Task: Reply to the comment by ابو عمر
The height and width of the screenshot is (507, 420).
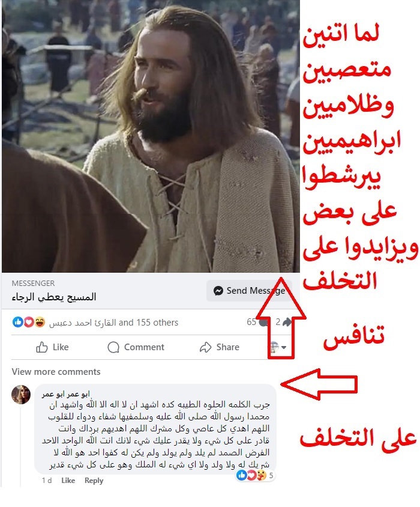Action: (x=94, y=481)
